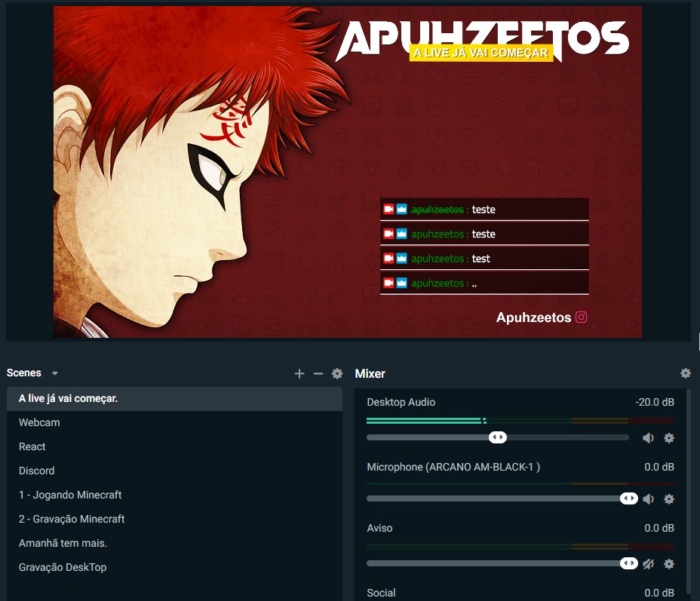
Task: Expand Scenes collection dropdown arrow
Action: coord(54,373)
